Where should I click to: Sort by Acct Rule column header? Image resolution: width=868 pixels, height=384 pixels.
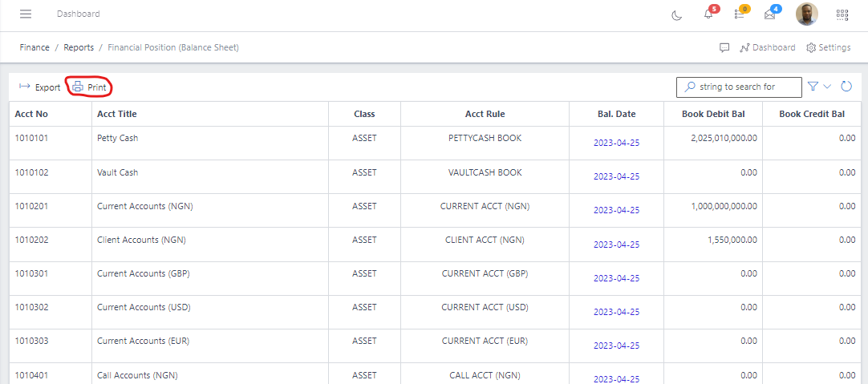485,114
